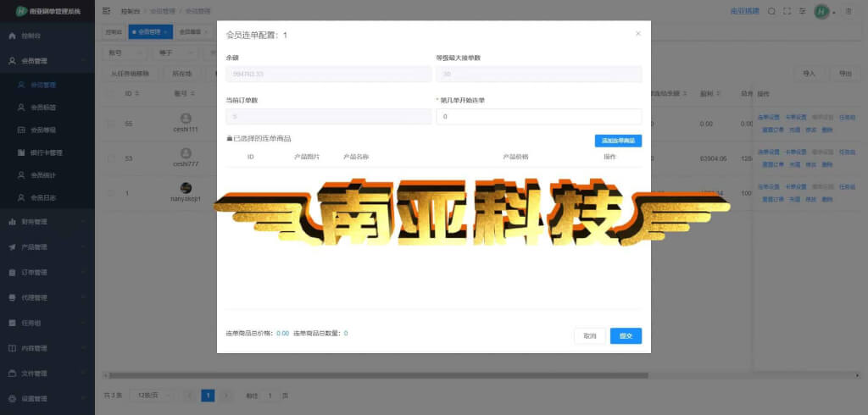The width and height of the screenshot is (868, 415).
Task: Click the 前往 page number input
Action: (x=270, y=396)
